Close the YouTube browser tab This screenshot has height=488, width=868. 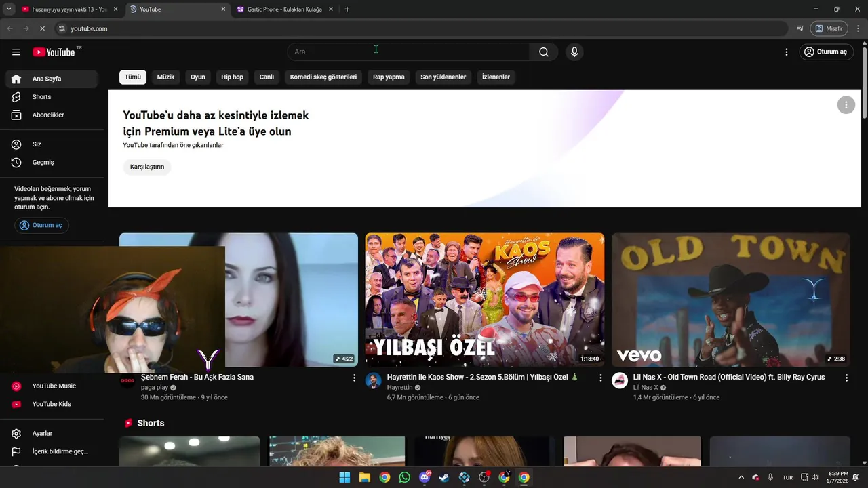pyautogui.click(x=224, y=9)
